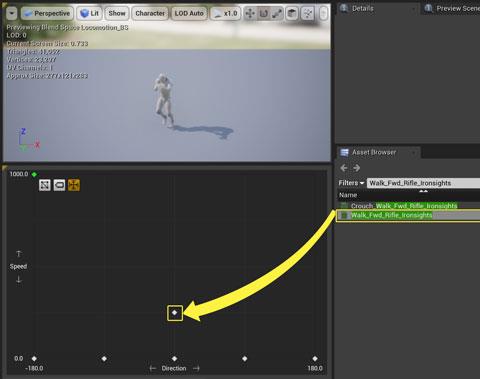Go back with the Asset Browser left arrow
Image resolution: width=480 pixels, height=379 pixels.
click(x=344, y=168)
